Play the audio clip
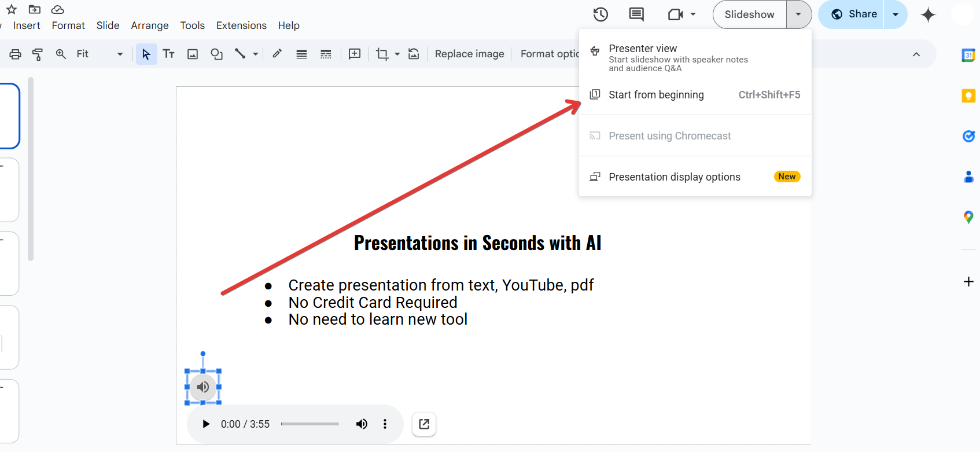980x452 pixels. pos(206,424)
